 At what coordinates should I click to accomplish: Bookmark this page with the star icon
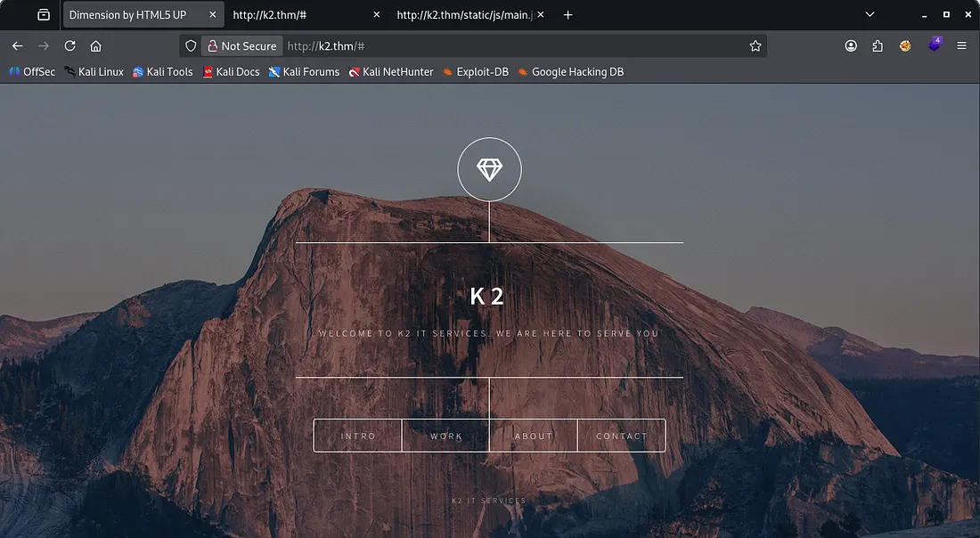pos(755,46)
